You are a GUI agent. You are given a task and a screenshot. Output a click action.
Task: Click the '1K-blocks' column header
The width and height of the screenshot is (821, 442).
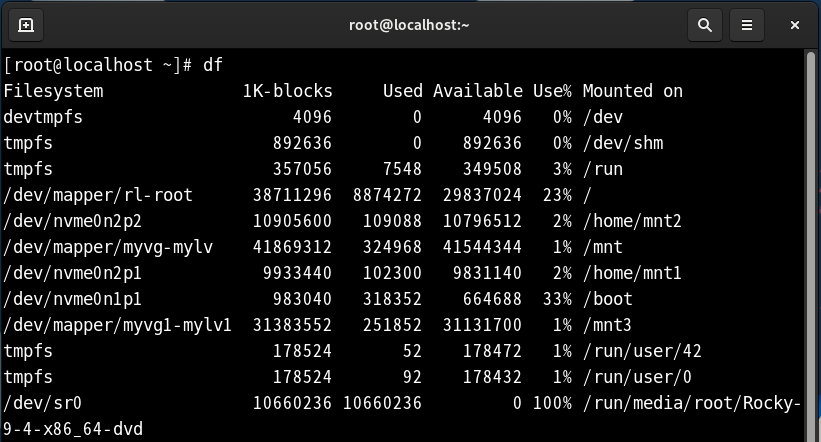coord(287,91)
